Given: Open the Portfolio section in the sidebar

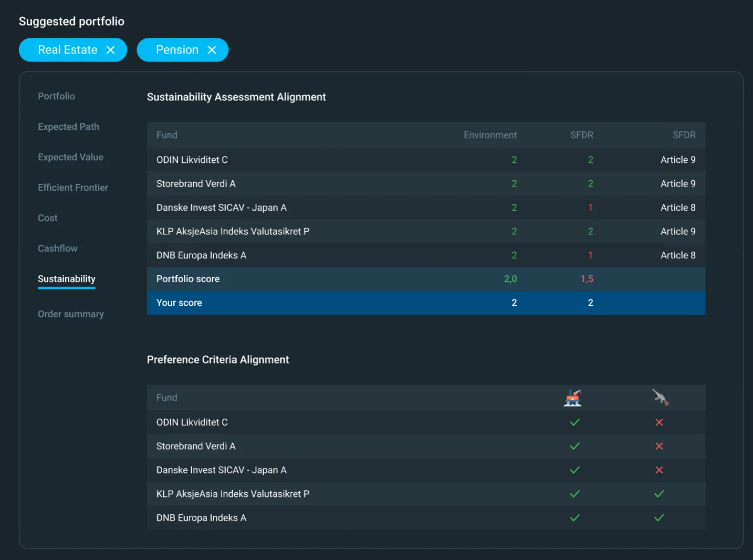Looking at the screenshot, I should (56, 96).
